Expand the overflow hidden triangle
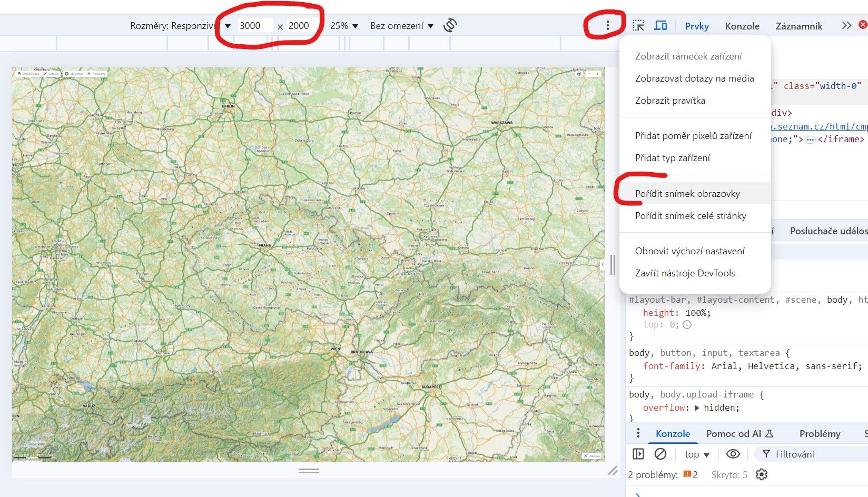868x497 pixels. tap(697, 408)
